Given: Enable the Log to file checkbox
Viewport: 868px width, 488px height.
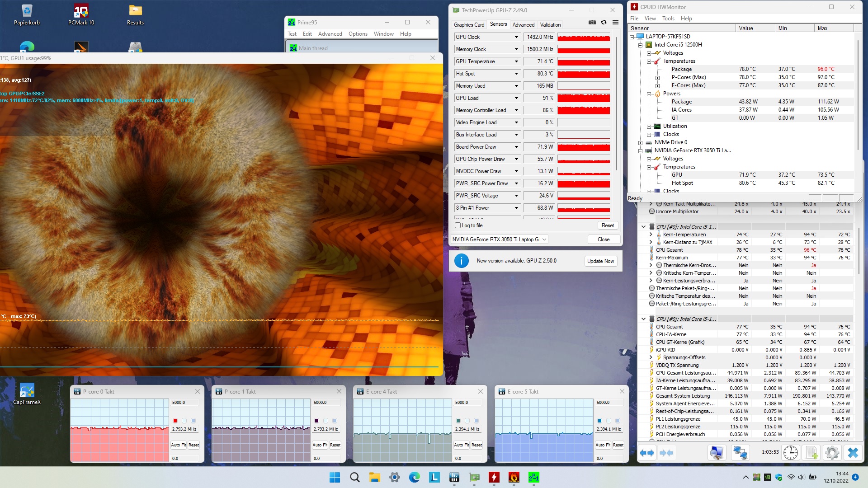Looking at the screenshot, I should tap(458, 225).
